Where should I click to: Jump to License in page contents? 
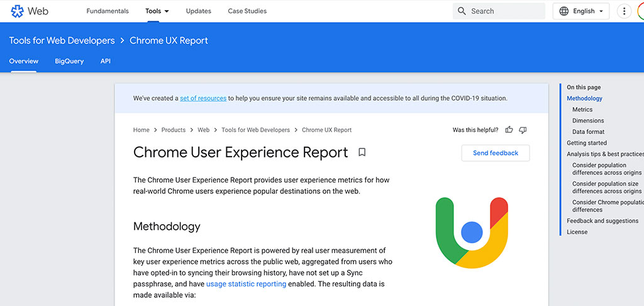(x=577, y=232)
